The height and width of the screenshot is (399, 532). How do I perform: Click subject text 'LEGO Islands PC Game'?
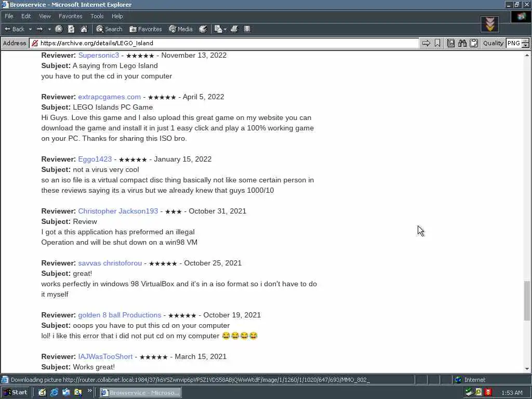113,107
